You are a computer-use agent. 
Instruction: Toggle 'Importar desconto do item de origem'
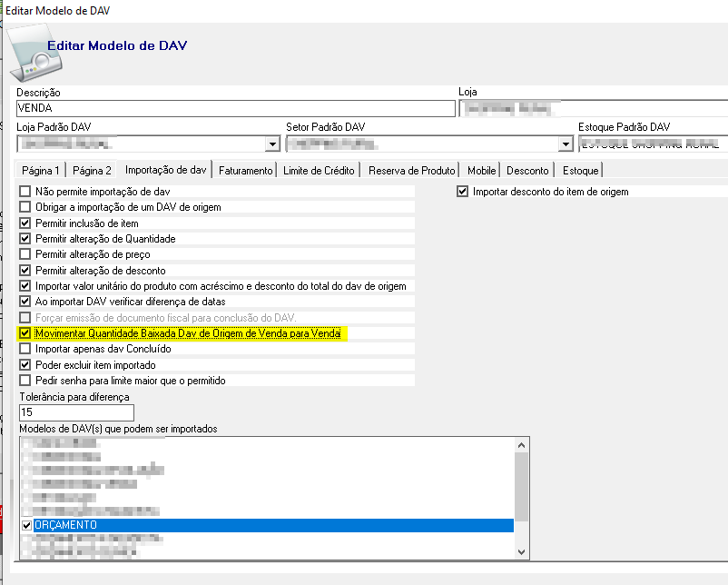462,192
